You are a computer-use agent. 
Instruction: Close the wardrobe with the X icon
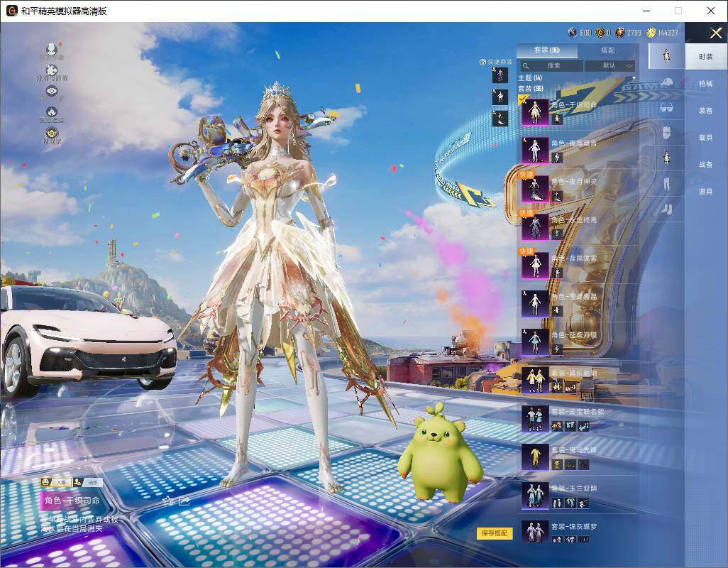(715, 33)
